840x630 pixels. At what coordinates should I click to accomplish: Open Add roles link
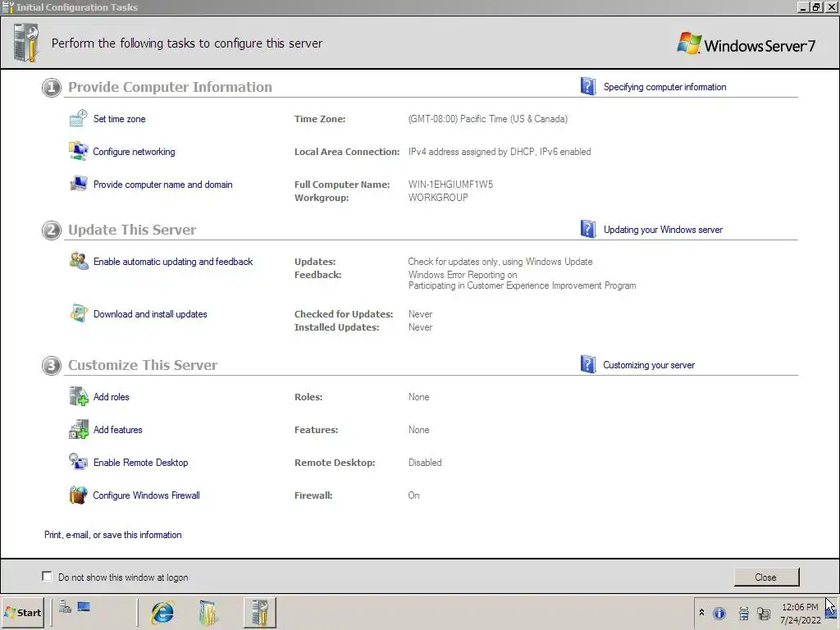[112, 397]
